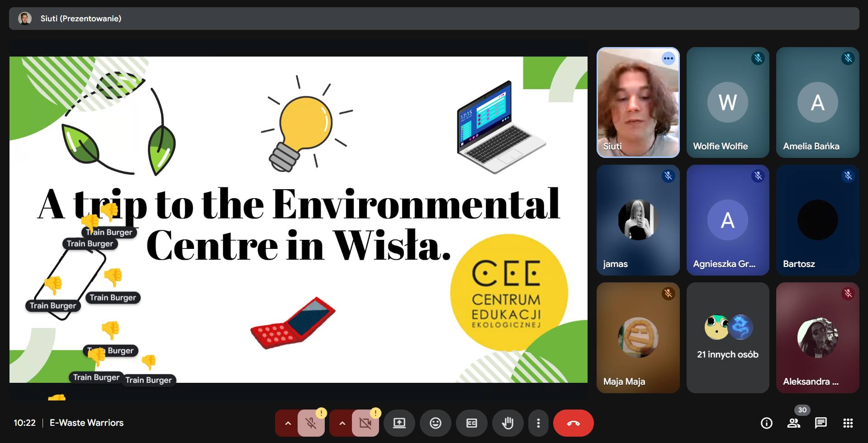868x443 pixels.
Task: Select the Maja Maja participant tile
Action: (x=638, y=338)
